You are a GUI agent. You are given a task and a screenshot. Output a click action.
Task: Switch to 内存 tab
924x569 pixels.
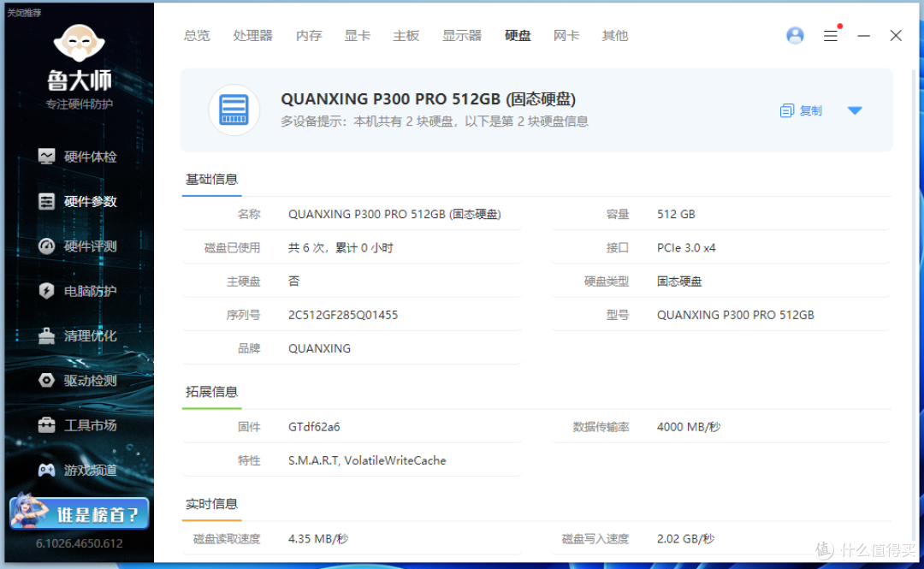pyautogui.click(x=309, y=36)
